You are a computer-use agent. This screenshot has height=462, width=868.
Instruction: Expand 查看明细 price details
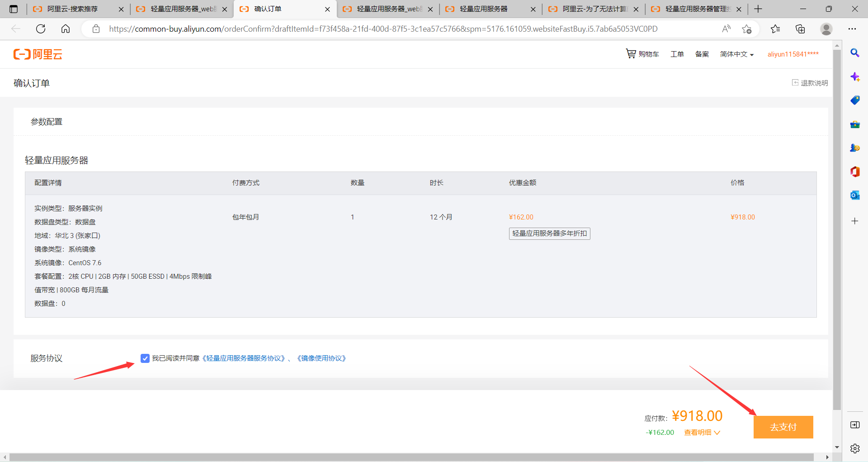[702, 433]
